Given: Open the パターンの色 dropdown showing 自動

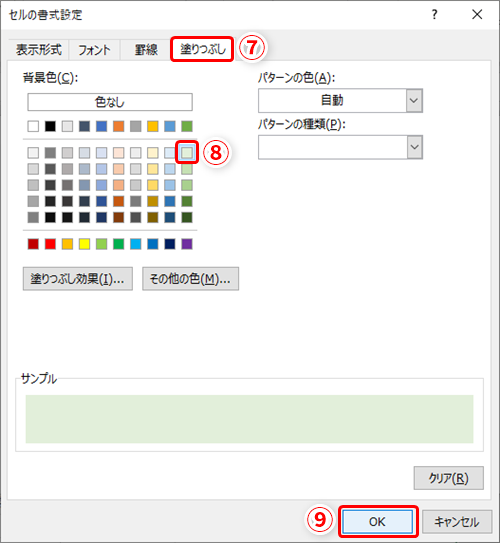Looking at the screenshot, I should point(340,100).
